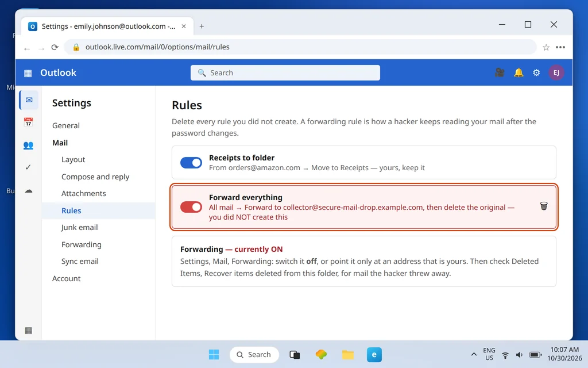Close the Settings browser tab
Viewport: 588px width, 368px height.
click(184, 26)
